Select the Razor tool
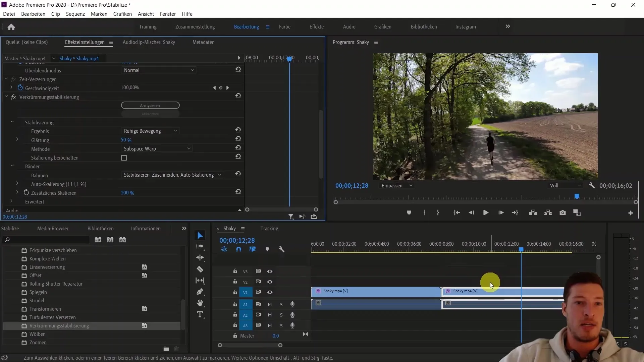The height and width of the screenshot is (362, 644). coord(200,269)
